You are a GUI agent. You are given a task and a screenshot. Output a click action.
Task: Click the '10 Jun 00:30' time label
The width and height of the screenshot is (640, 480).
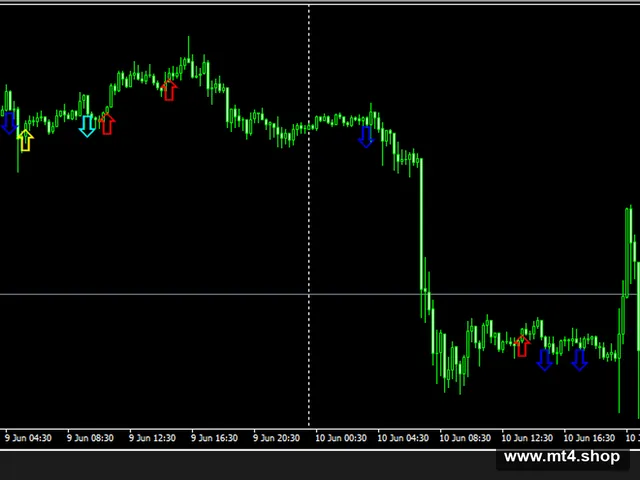point(341,438)
